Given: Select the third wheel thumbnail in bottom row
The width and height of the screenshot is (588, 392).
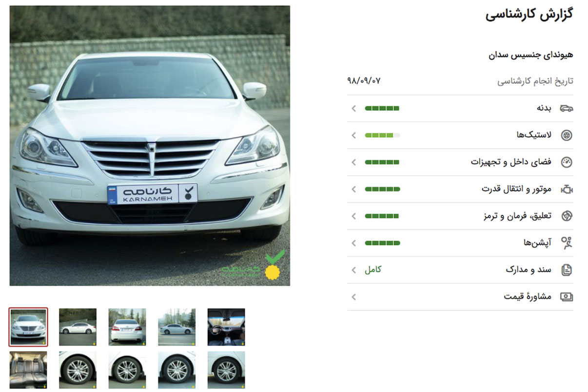Looking at the screenshot, I should (x=176, y=370).
